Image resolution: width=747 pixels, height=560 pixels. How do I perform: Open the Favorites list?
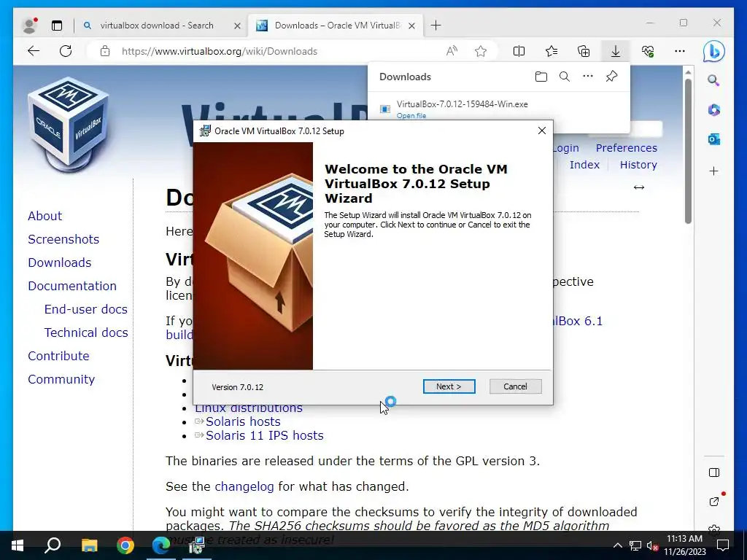551,51
